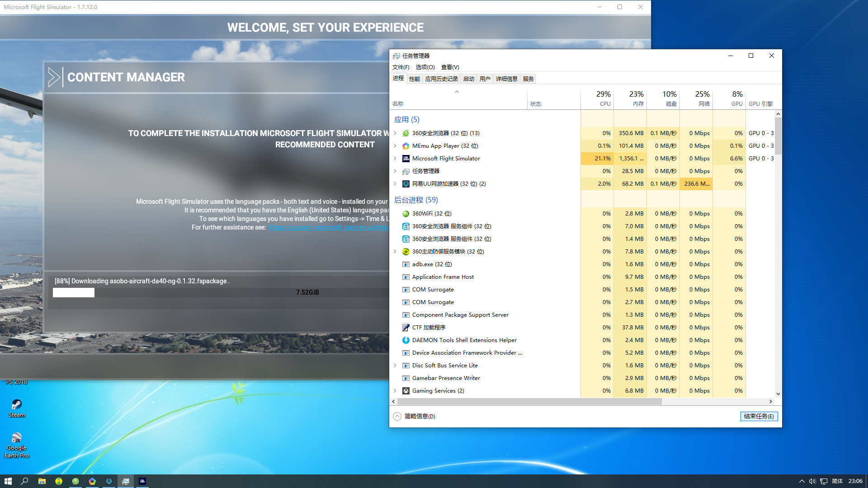Click the MEmu App Player icon in Task Manager
The height and width of the screenshot is (488, 868).
coord(406,146)
